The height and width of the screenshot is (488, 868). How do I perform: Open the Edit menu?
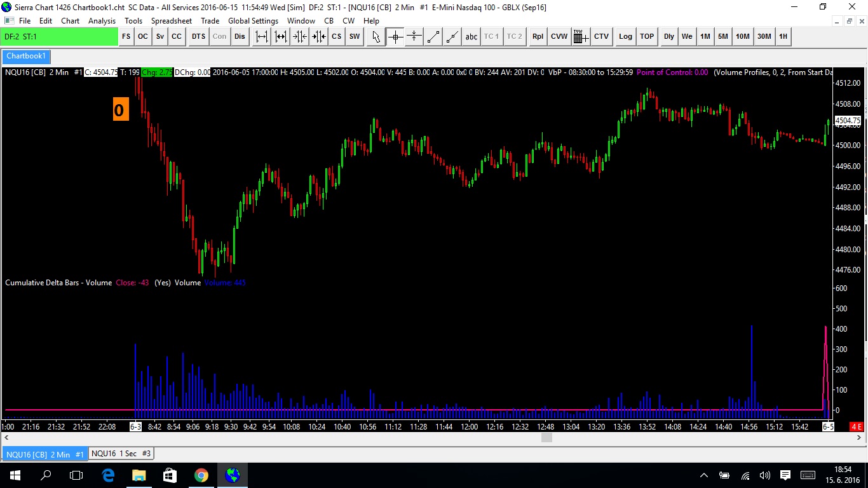[x=46, y=21]
